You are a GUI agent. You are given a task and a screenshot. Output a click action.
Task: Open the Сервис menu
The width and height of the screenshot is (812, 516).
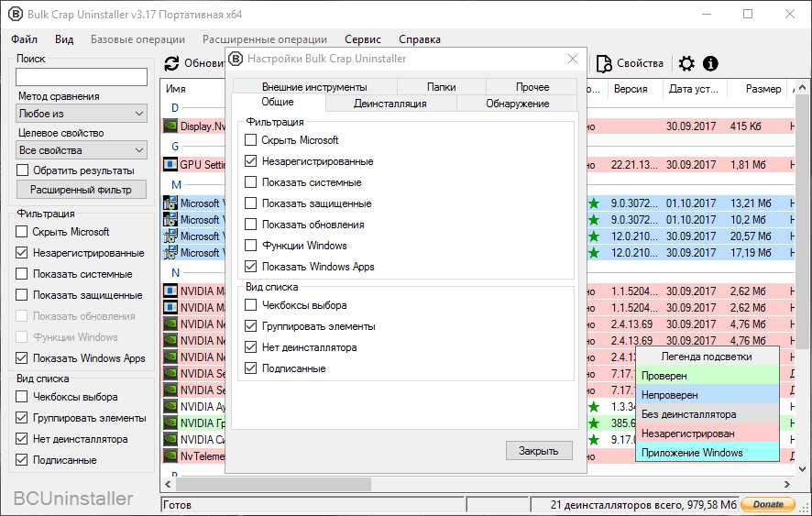coord(363,39)
